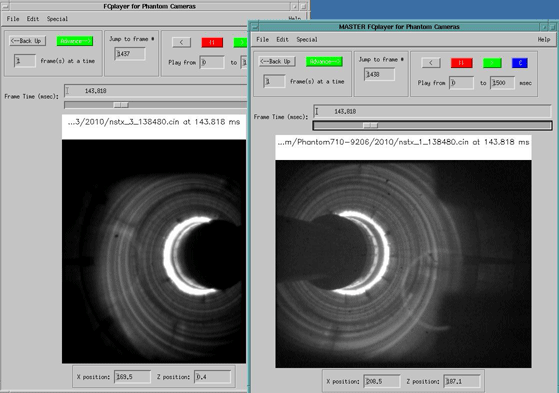Click Play to field showing 1500
Image resolution: width=559 pixels, height=393 pixels.
502,83
